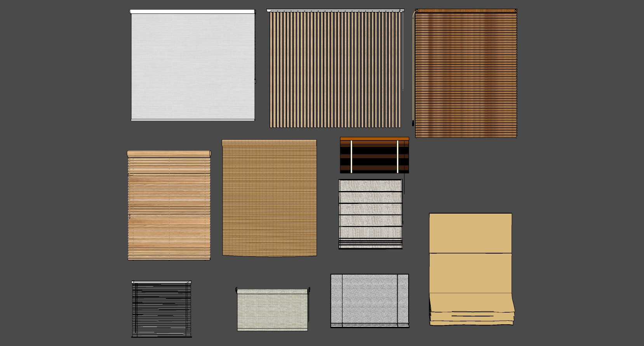
Task: Click the round valance roll of oak blind
Action: point(169,154)
